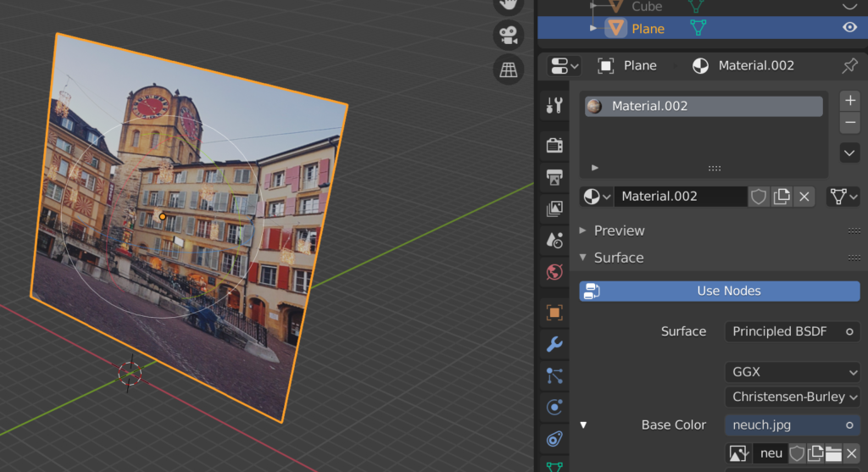Select the Material.002 slot in list

[x=704, y=106]
